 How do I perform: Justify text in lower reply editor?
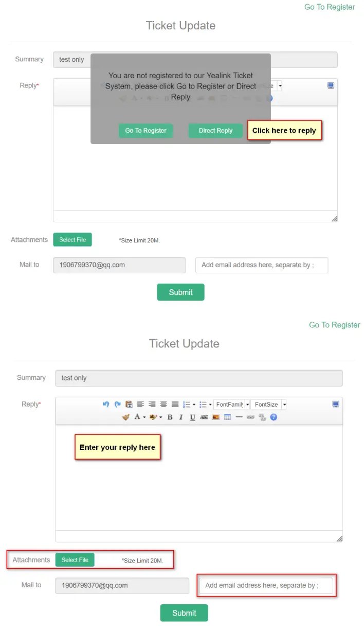pos(175,405)
